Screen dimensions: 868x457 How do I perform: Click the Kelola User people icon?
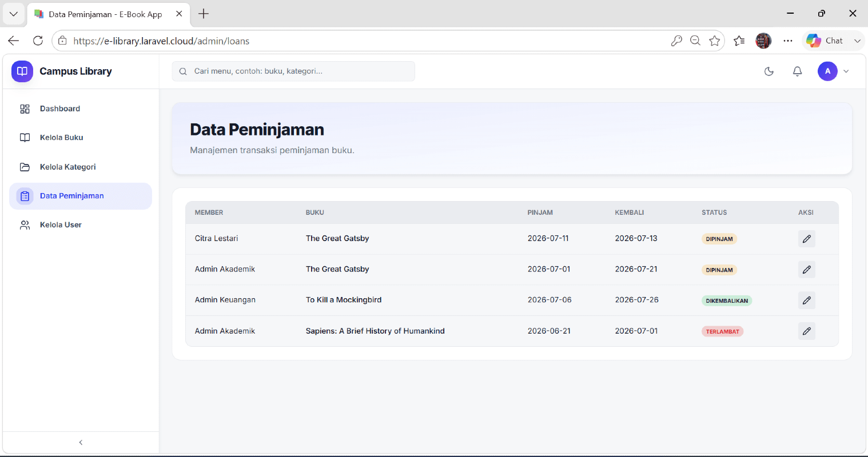pyautogui.click(x=25, y=225)
